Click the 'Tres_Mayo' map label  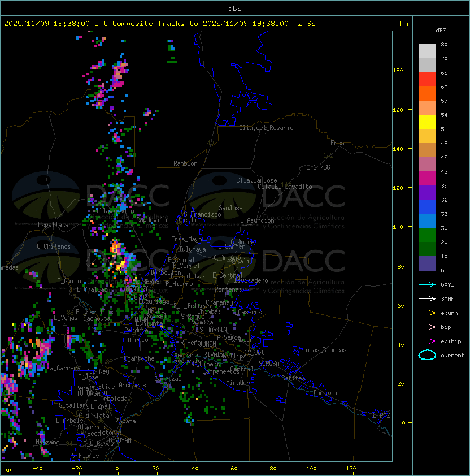[186, 239]
